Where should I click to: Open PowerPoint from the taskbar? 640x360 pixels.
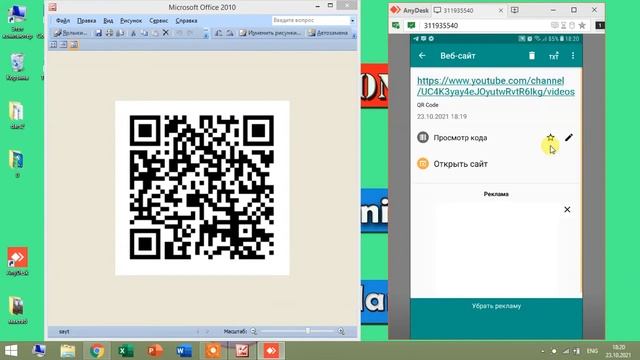[x=155, y=351]
